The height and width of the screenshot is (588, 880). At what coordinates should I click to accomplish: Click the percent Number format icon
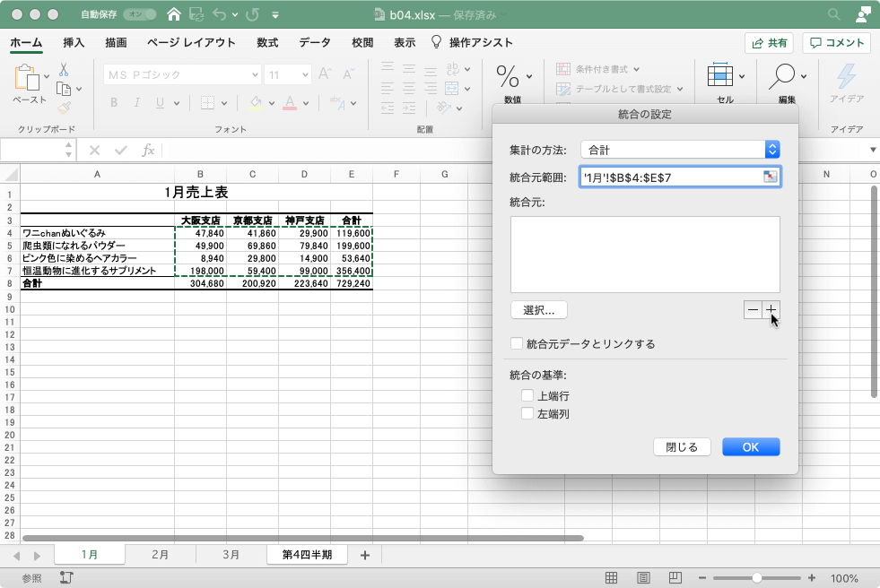click(508, 77)
